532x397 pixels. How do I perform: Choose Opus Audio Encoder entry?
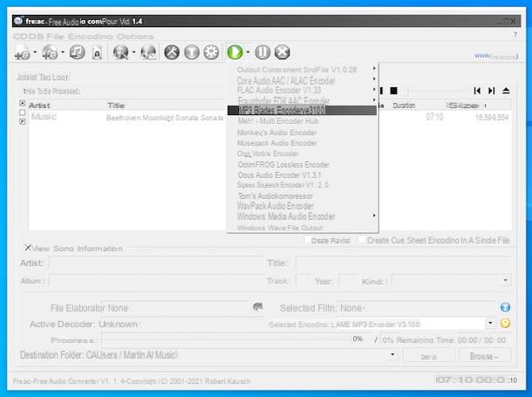[x=302, y=175]
